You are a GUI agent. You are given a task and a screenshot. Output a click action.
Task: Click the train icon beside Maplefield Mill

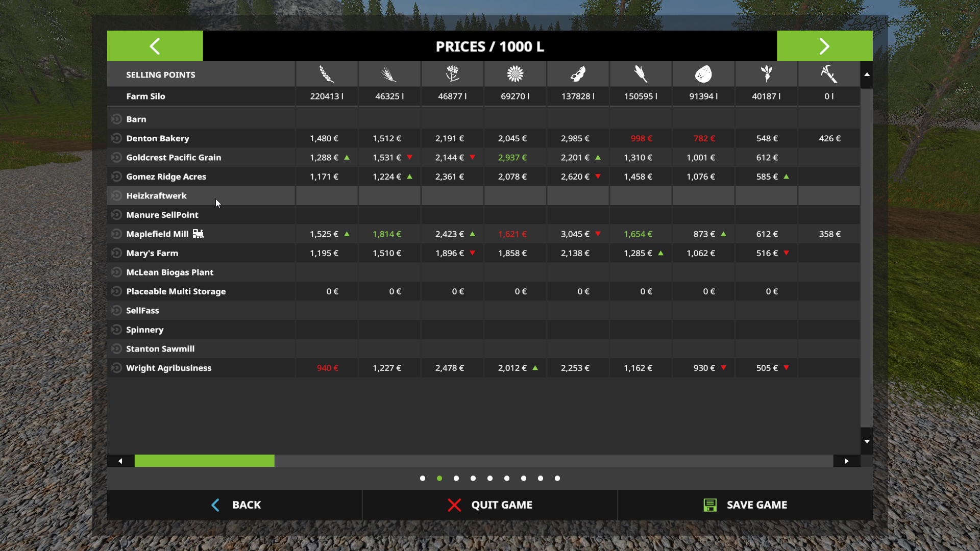click(x=198, y=234)
